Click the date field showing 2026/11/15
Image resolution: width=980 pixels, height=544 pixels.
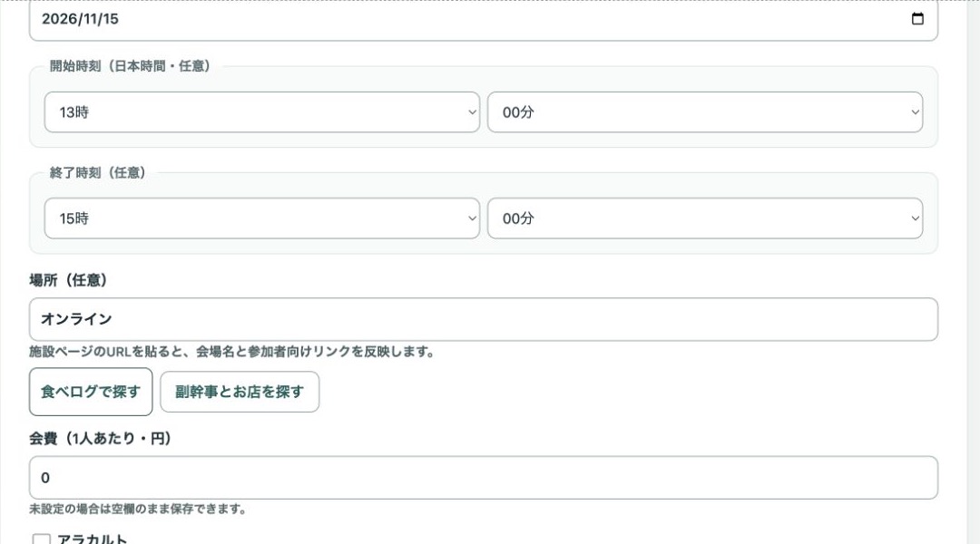tap(483, 20)
